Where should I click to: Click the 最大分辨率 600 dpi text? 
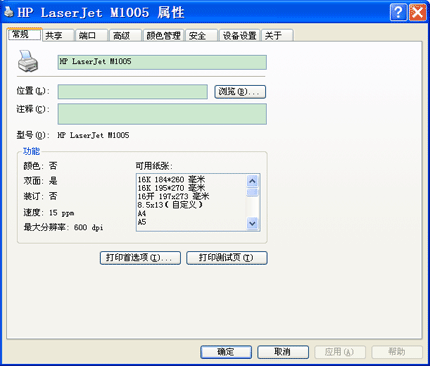click(x=63, y=228)
